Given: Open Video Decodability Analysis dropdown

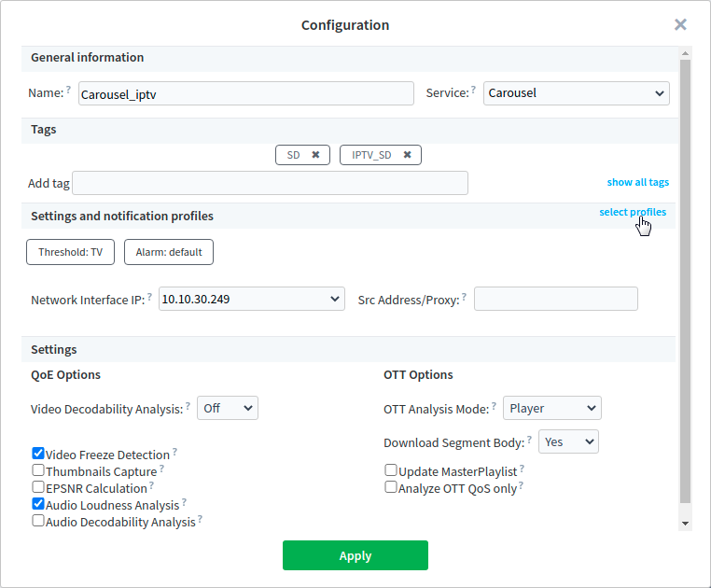Looking at the screenshot, I should pos(228,408).
